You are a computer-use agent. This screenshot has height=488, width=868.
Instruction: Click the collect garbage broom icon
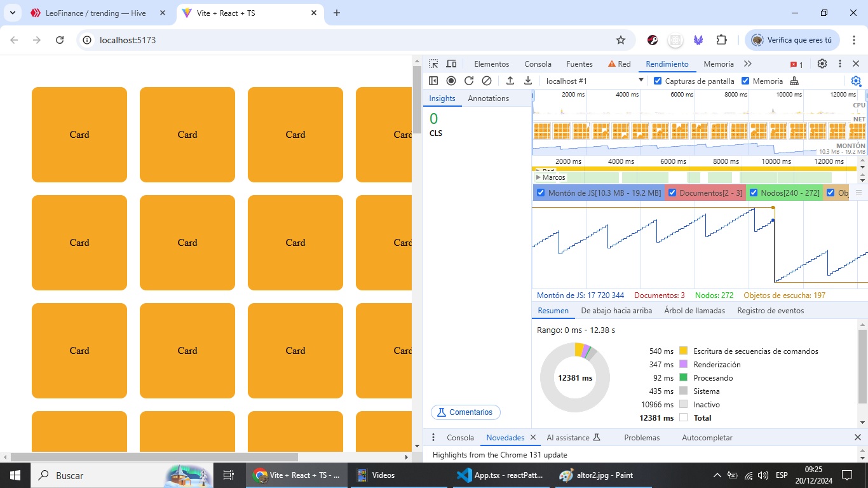[794, 81]
